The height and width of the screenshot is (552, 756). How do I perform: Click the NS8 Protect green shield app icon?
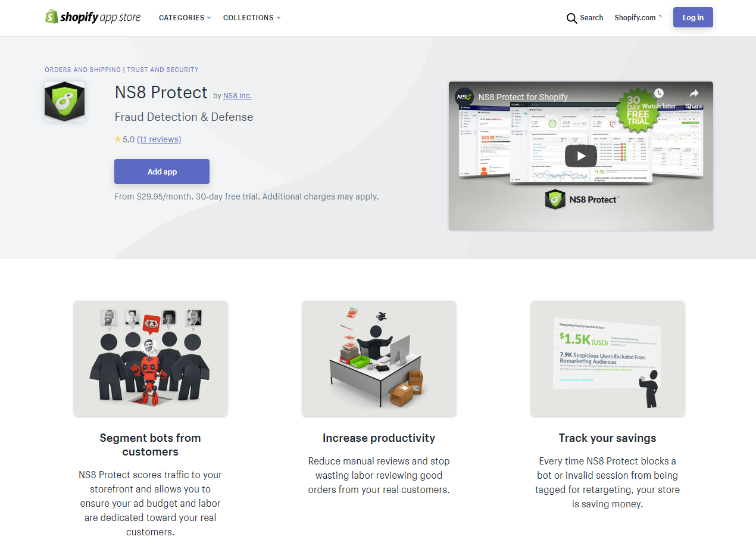click(x=64, y=101)
